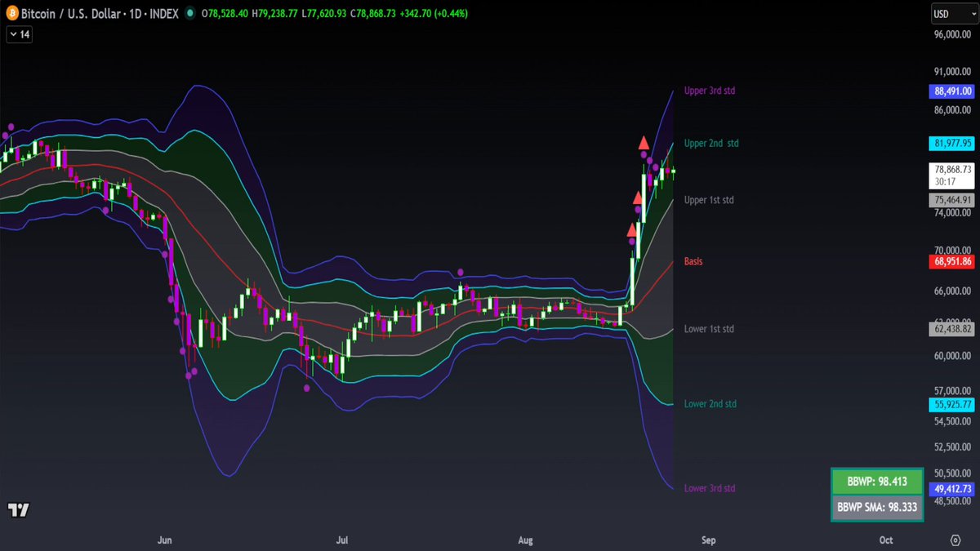Click the BBWP SMA: 98.333 table cell

point(877,507)
